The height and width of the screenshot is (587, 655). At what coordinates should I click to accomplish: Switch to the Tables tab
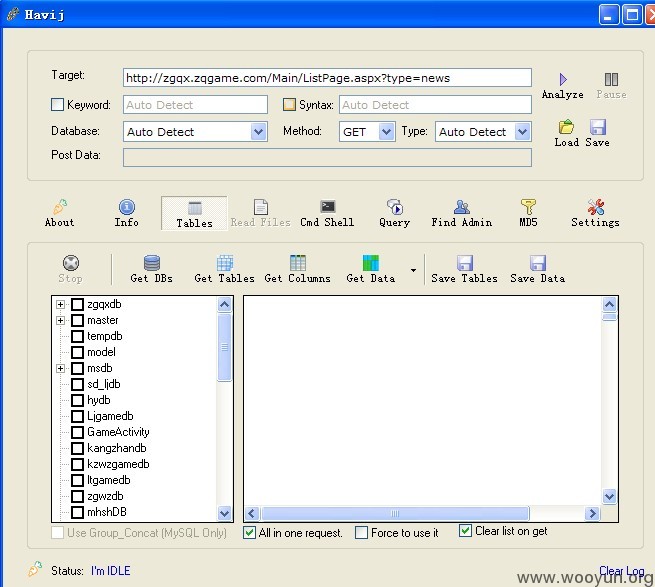pos(194,213)
